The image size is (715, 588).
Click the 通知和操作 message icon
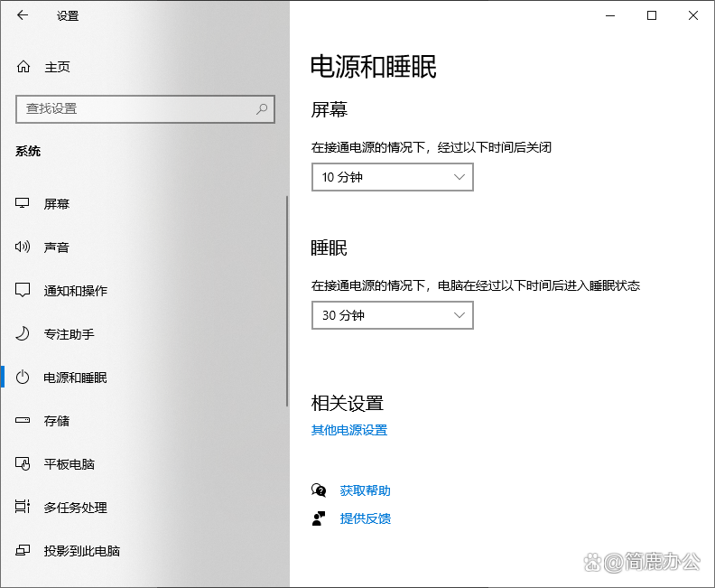[x=23, y=291]
